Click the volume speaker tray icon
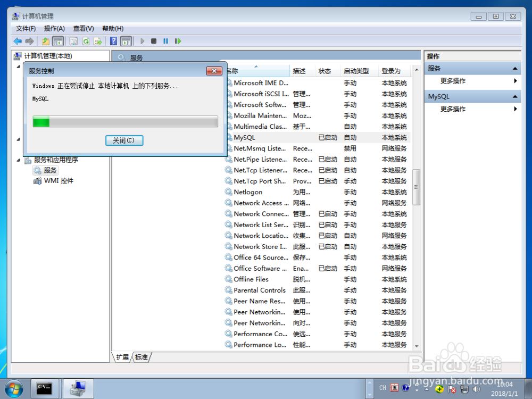 (x=477, y=389)
